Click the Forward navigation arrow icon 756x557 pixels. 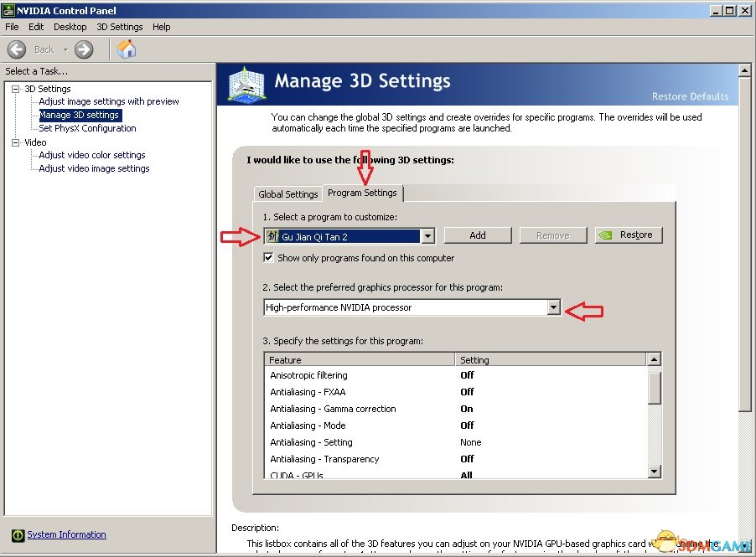click(84, 49)
